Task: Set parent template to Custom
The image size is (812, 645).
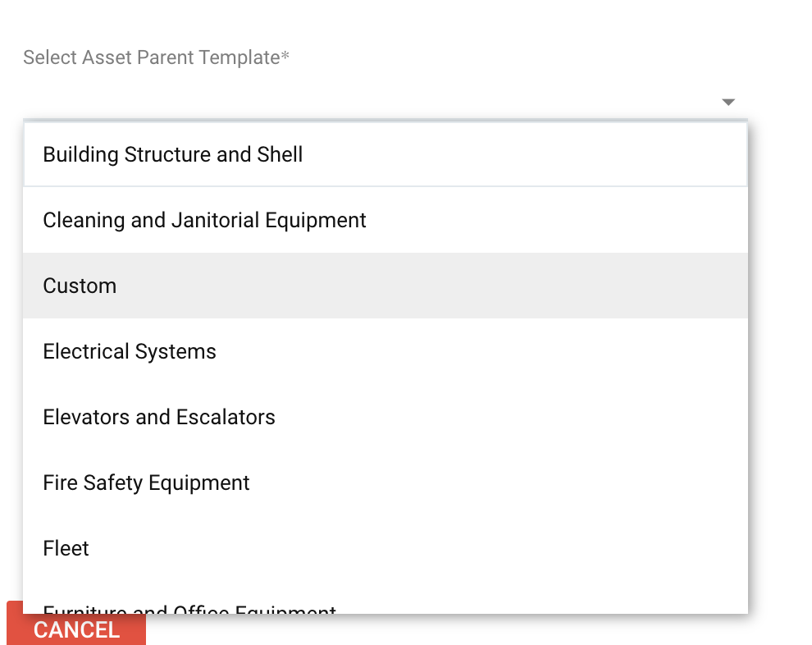Action: [80, 286]
